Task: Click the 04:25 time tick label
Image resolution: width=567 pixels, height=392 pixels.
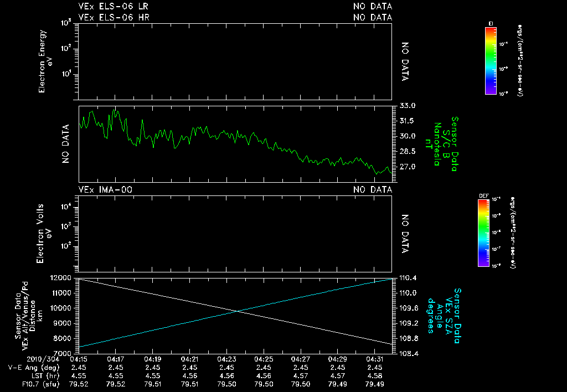Action: (264, 359)
